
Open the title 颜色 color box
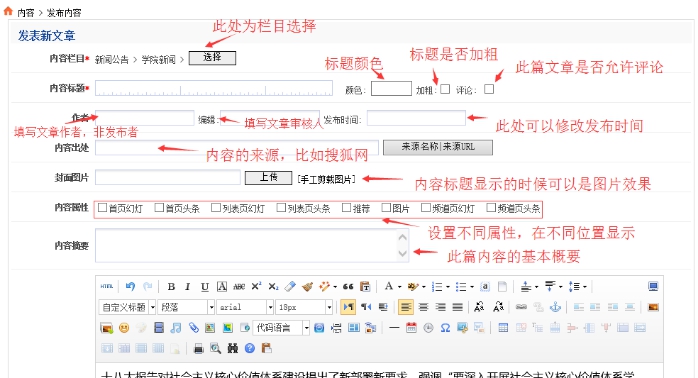[x=391, y=89]
